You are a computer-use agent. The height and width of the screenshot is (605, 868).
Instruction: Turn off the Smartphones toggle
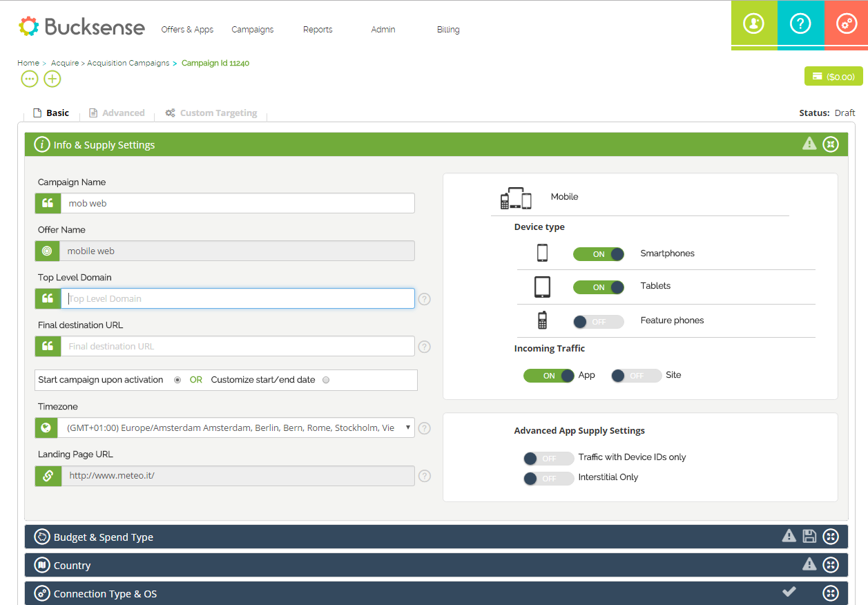(598, 254)
